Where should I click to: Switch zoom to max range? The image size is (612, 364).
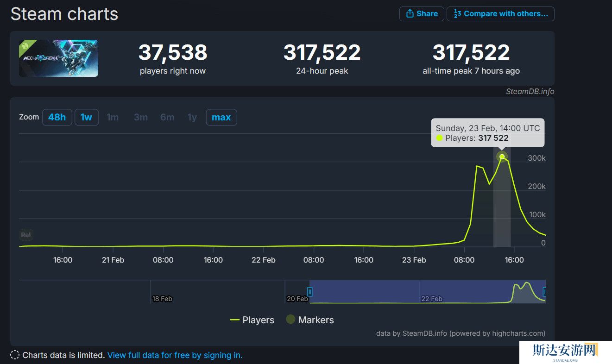coord(221,117)
